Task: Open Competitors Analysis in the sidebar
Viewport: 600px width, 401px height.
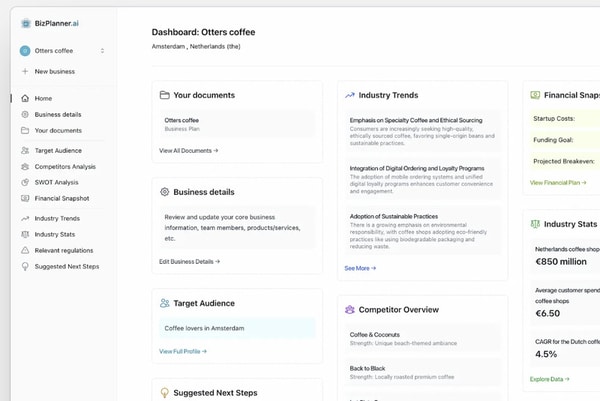Action: 65,167
